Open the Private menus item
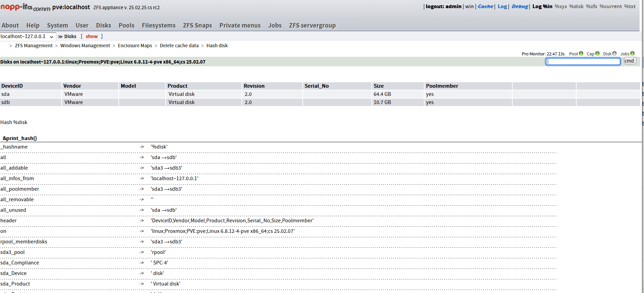 pyautogui.click(x=240, y=25)
